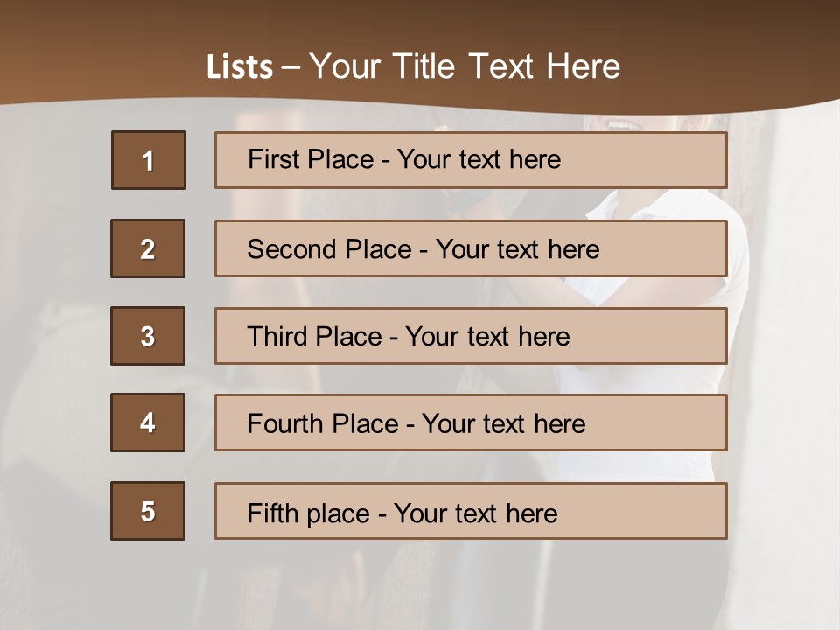Click the words 'Your Title Text Here'

tap(465, 66)
